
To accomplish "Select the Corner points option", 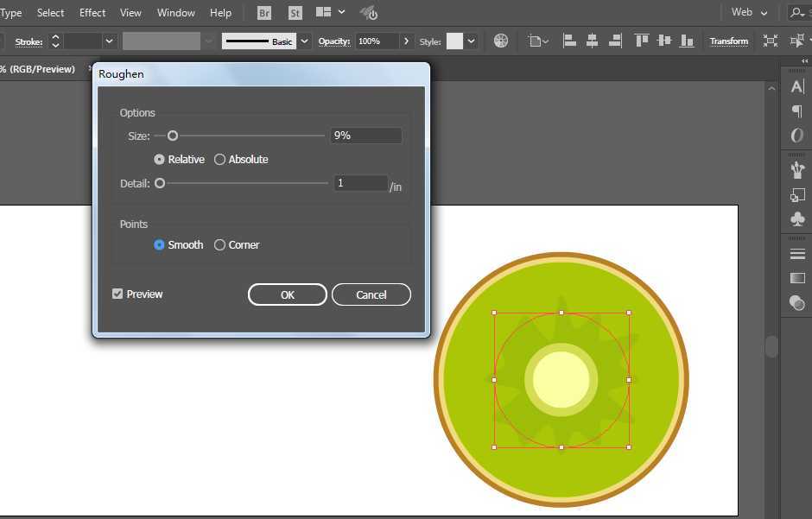I will pyautogui.click(x=220, y=245).
